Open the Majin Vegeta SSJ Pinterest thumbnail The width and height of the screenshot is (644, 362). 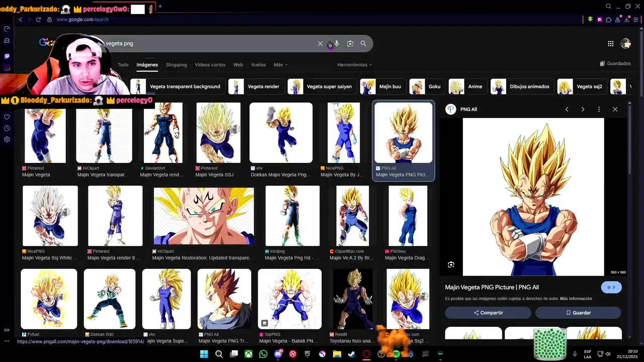[218, 133]
